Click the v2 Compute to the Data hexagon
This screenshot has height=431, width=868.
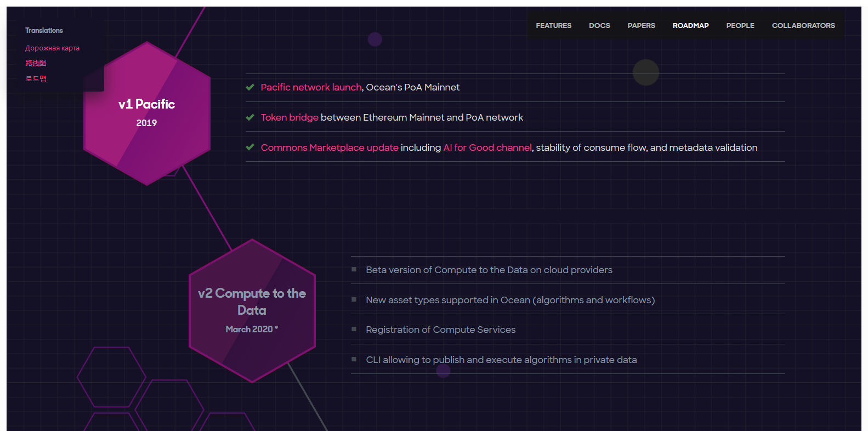coord(252,310)
